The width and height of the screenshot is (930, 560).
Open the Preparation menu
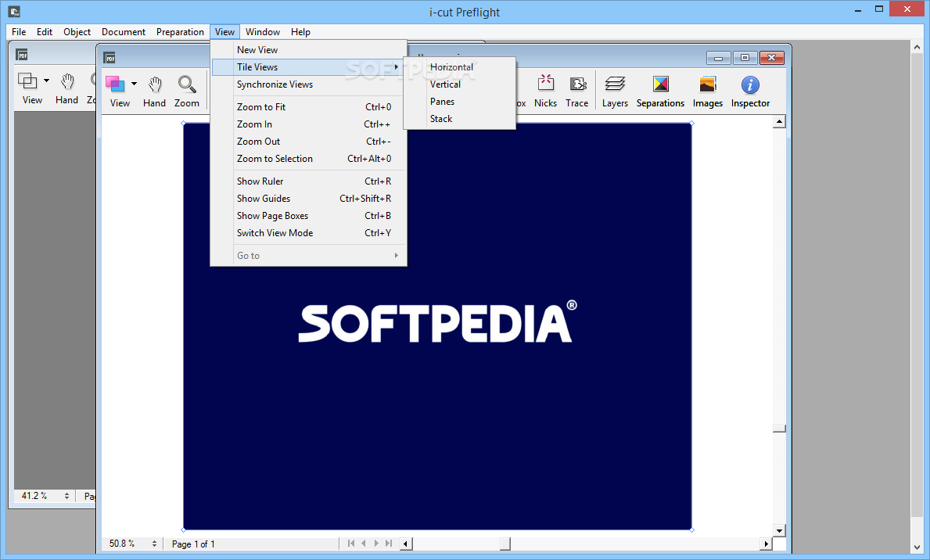pyautogui.click(x=180, y=32)
